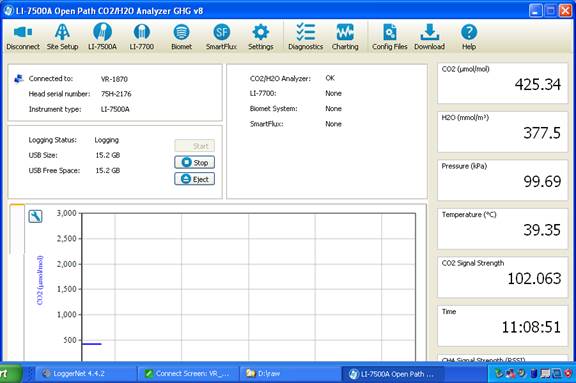
Task: Click the CO2 (µmol/mol) chart axis label
Action: click(40, 280)
